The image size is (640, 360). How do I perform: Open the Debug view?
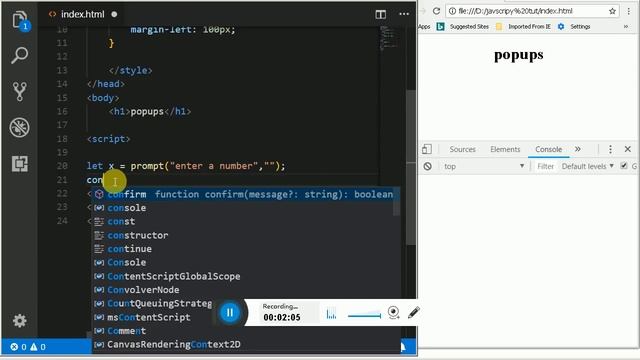click(x=20, y=127)
